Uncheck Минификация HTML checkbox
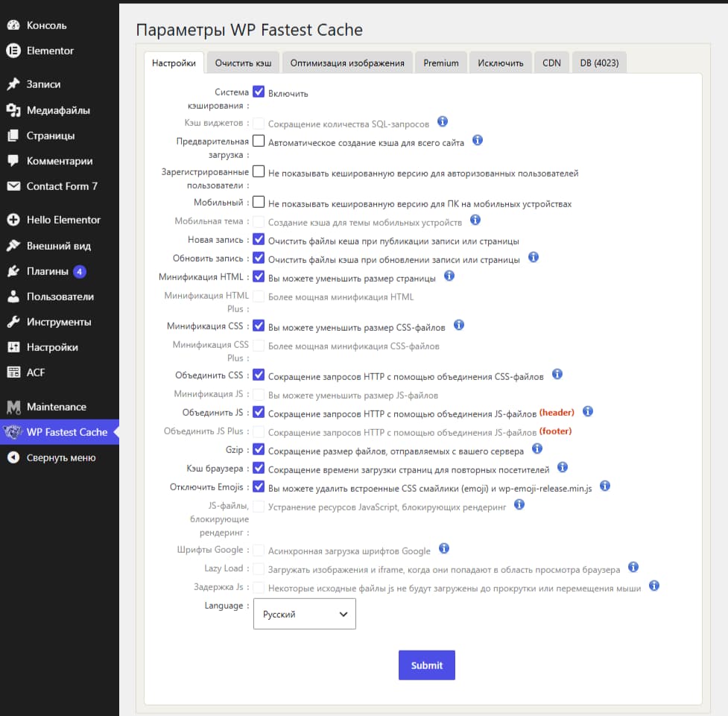Image resolution: width=728 pixels, height=716 pixels. click(259, 276)
